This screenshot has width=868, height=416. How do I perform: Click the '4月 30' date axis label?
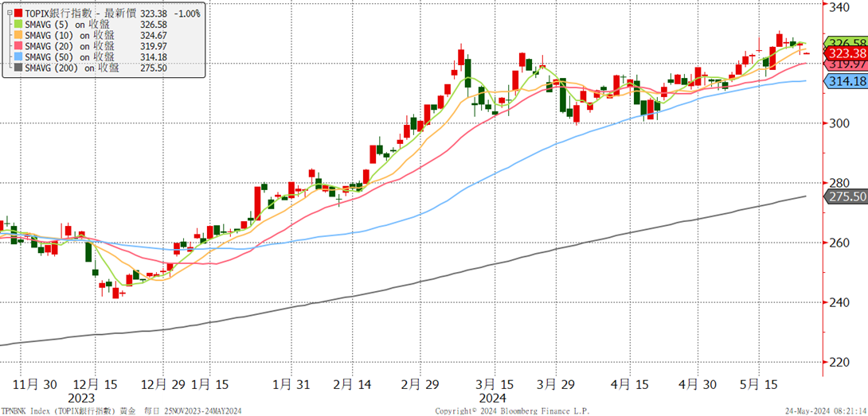(x=698, y=385)
